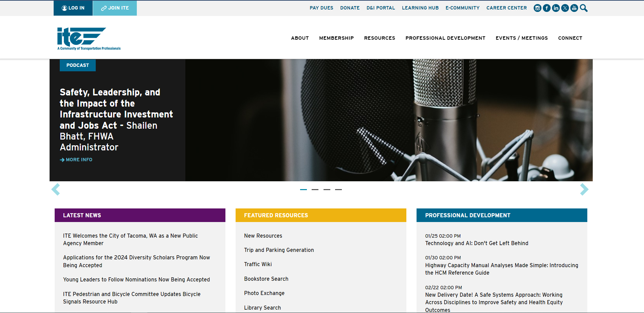Go to the previous carousel slide
This screenshot has height=313, width=644.
click(x=56, y=189)
